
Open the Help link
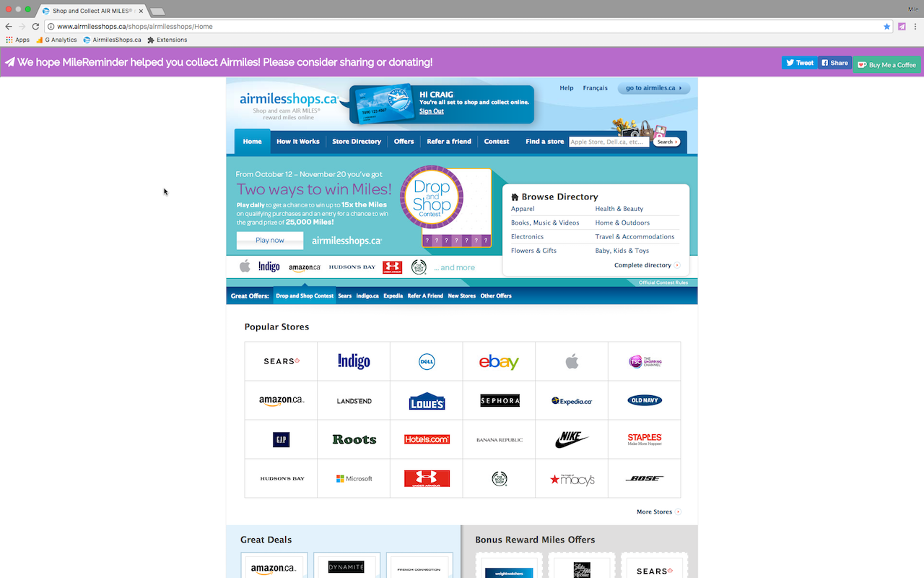pos(567,88)
